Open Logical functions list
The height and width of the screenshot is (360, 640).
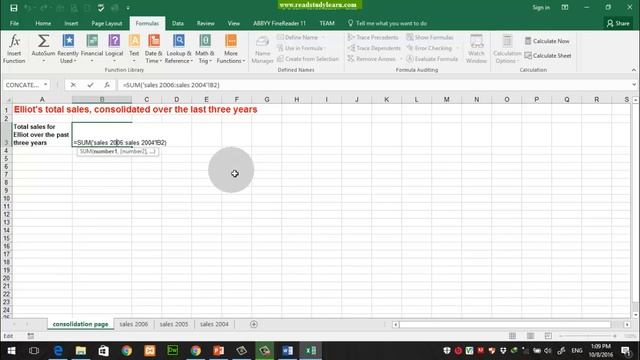tap(114, 49)
